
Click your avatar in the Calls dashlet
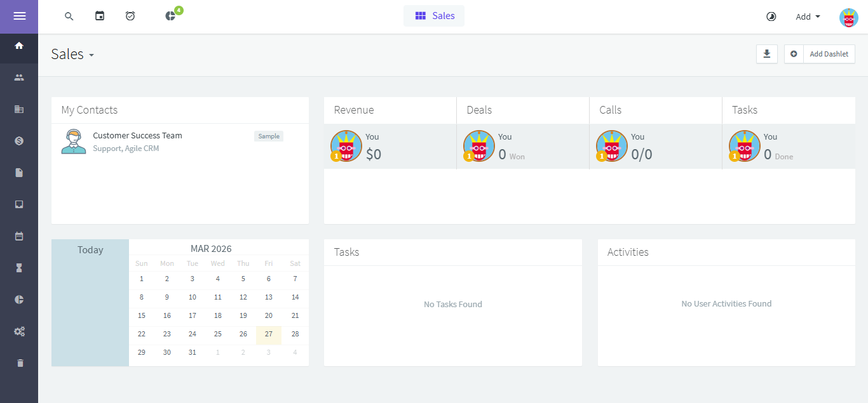(x=611, y=146)
